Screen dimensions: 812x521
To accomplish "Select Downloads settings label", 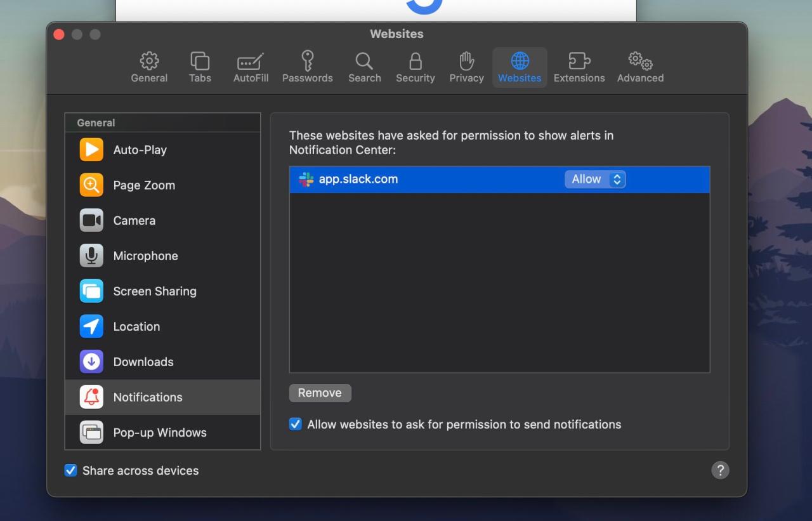I will [x=143, y=362].
